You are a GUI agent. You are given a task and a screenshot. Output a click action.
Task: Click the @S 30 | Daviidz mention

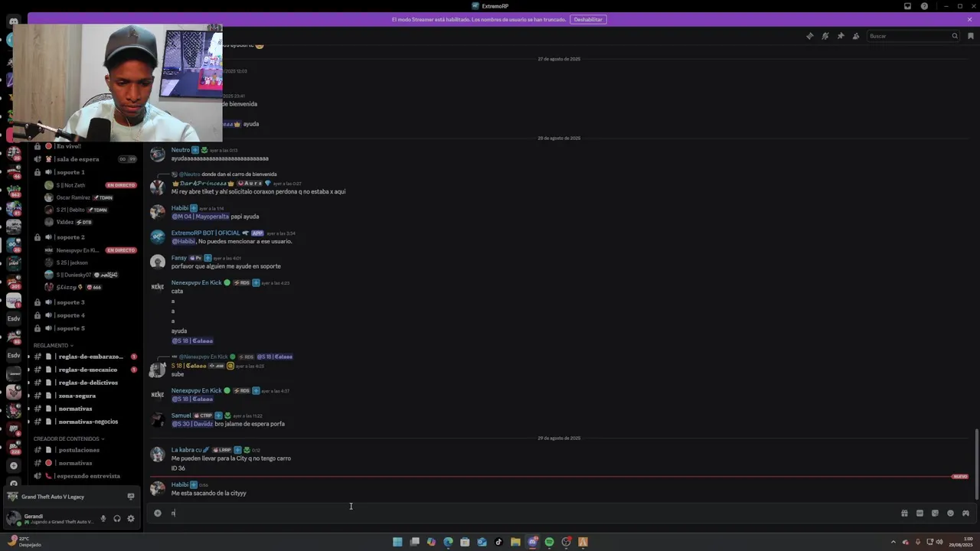[x=192, y=424]
